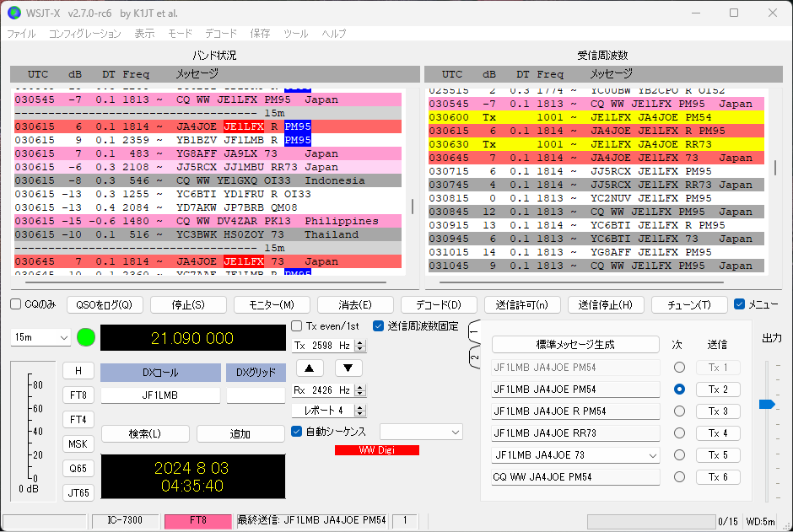Screen dimensions: 793x532
Task: Open the ツール menu
Action: click(x=296, y=34)
